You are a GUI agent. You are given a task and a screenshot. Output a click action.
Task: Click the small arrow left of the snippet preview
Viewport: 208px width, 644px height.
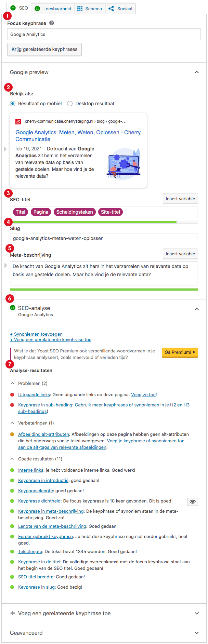[5, 149]
